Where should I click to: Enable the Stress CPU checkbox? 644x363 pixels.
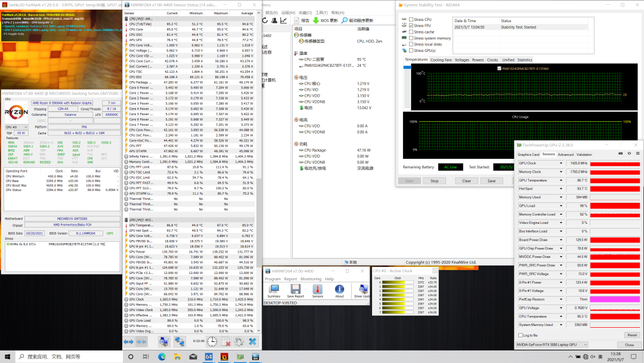(x=411, y=20)
